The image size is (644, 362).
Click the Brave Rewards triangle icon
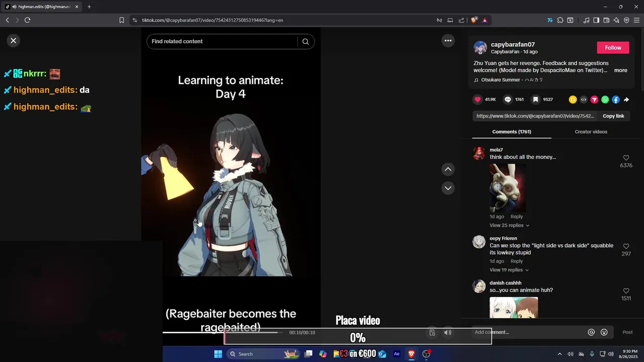[485, 20]
